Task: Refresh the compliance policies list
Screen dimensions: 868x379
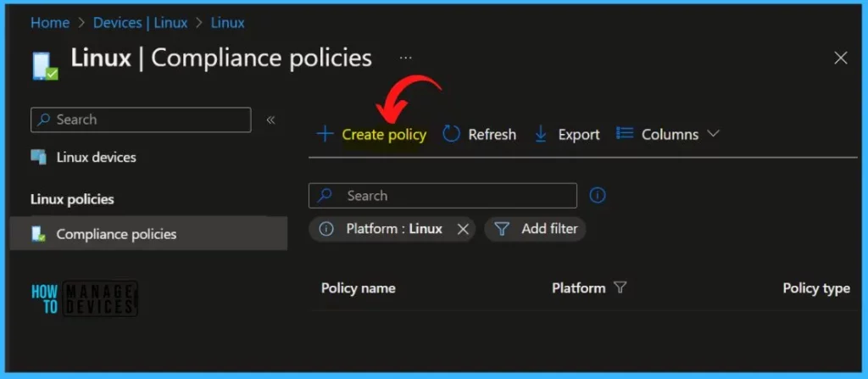Action: 480,135
